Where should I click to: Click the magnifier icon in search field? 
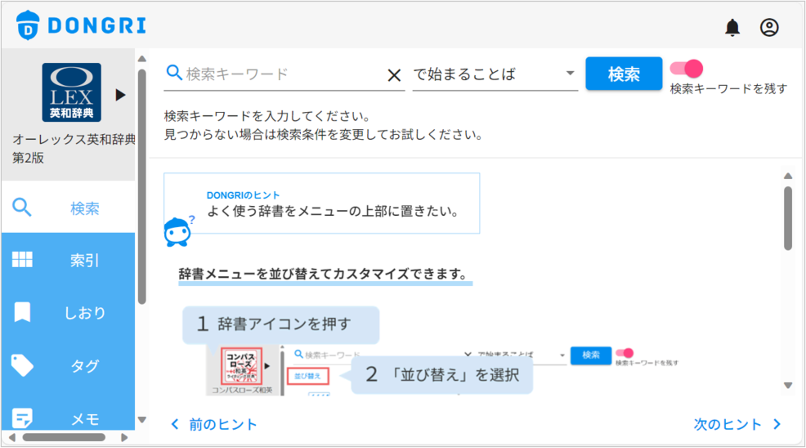click(x=174, y=73)
